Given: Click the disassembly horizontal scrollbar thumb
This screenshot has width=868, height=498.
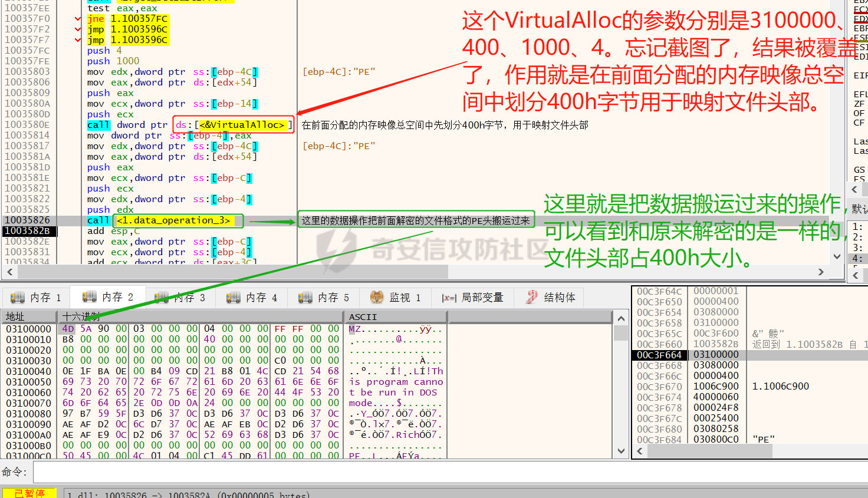Looking at the screenshot, I should (x=232, y=272).
